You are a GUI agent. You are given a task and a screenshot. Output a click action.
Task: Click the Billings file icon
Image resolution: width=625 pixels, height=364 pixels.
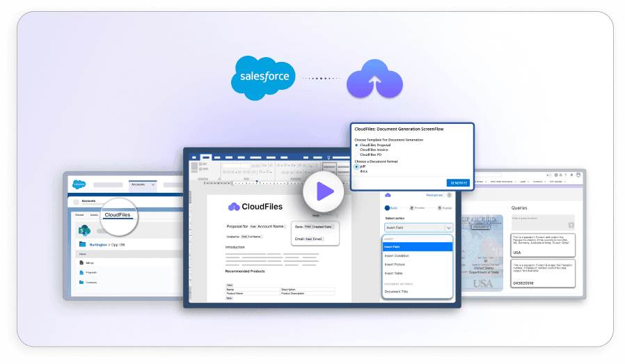[x=81, y=262]
